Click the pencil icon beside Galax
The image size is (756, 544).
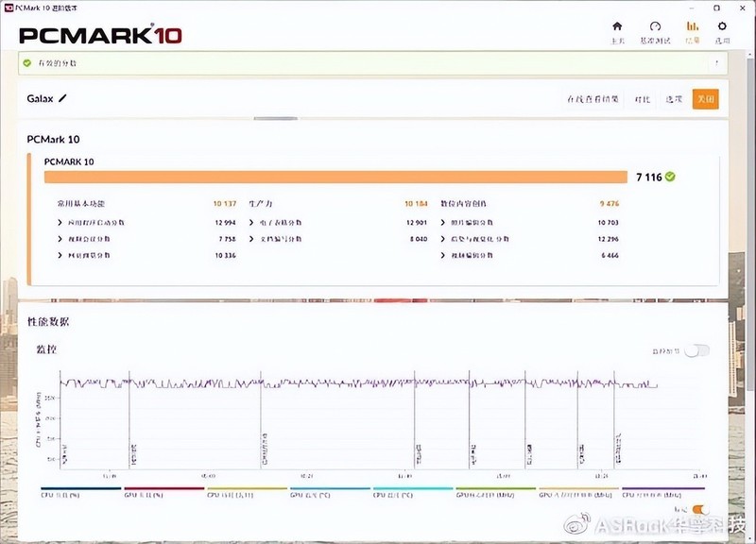62,98
